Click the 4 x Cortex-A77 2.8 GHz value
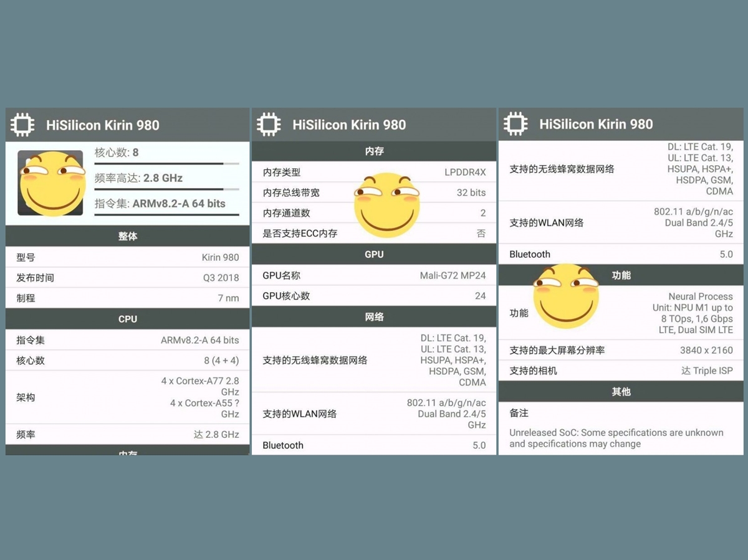The width and height of the screenshot is (748, 560). [x=200, y=386]
